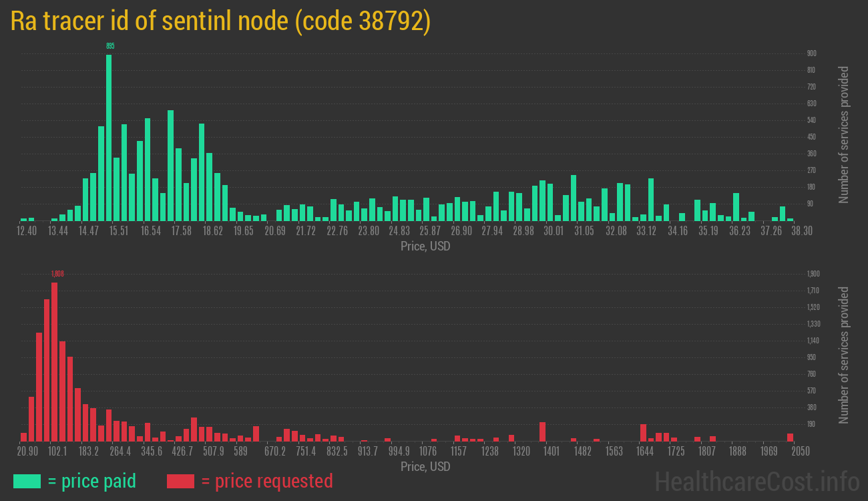Click the 20.90 label on the bottom x-axis
Screen dimensions: 868x501
tap(27, 451)
